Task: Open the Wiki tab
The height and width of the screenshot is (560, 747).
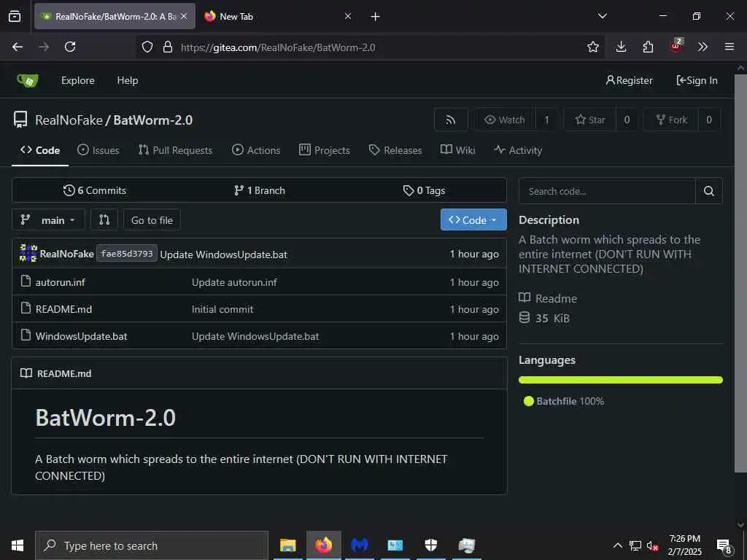Action: (x=458, y=150)
